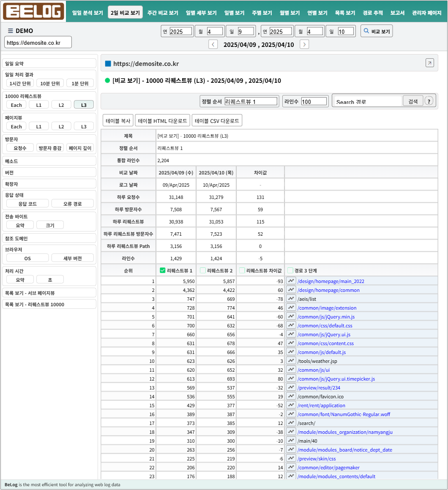Open trend chart icon for /common/js/jQuery.ui.js
This screenshot has height=490, width=448.
click(291, 334)
